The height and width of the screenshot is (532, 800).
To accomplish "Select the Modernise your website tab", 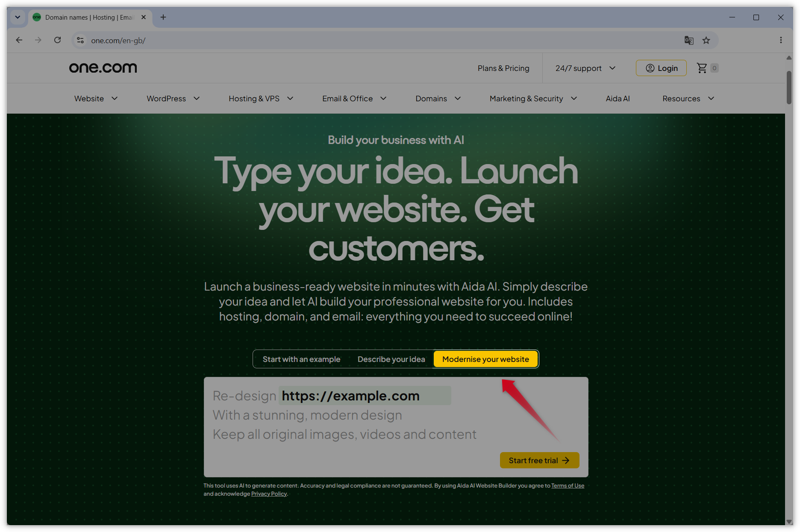I will (x=485, y=359).
